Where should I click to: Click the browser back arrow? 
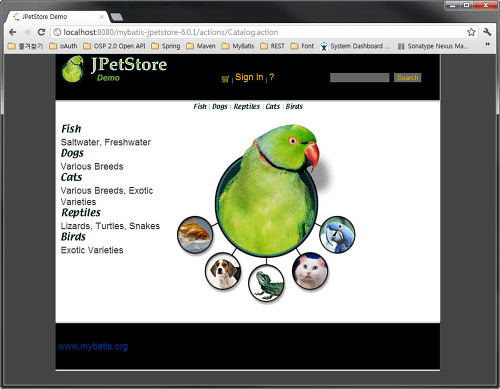[x=13, y=32]
